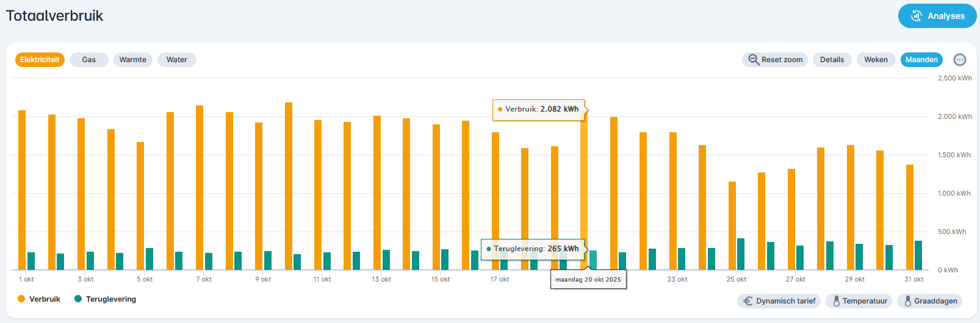Switch to the Warmte tab
Screen dimensions: 980x323
click(x=132, y=60)
